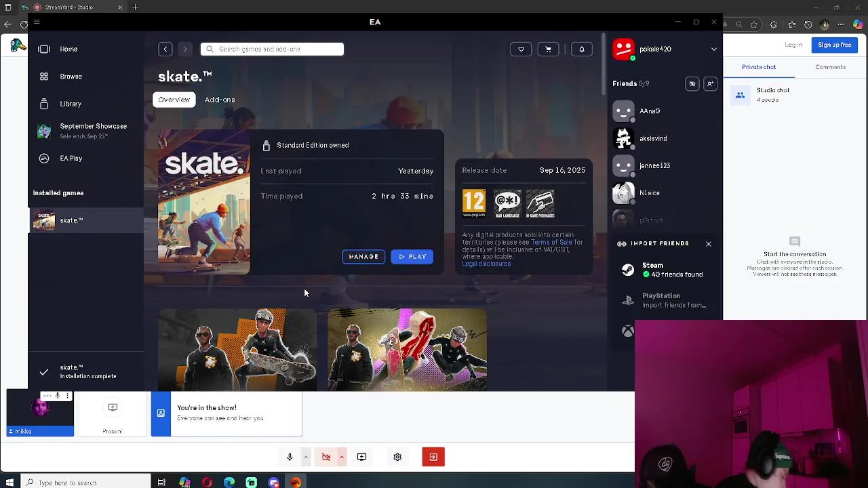Close the StreamYard - Studio browser tab

120,7
